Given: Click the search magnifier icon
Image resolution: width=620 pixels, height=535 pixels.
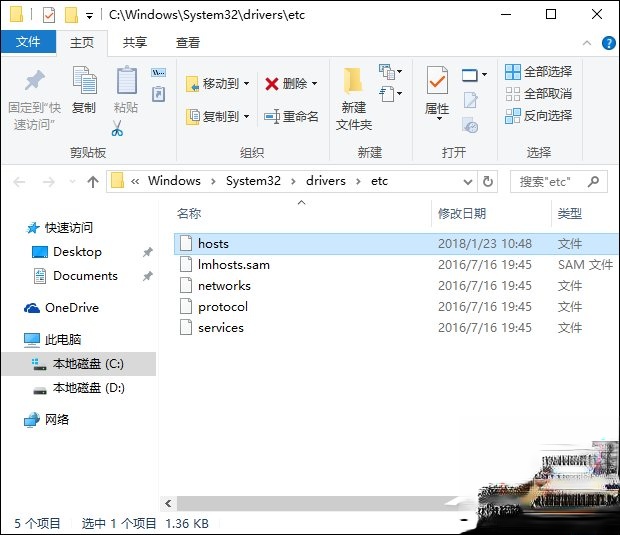Looking at the screenshot, I should 594,181.
